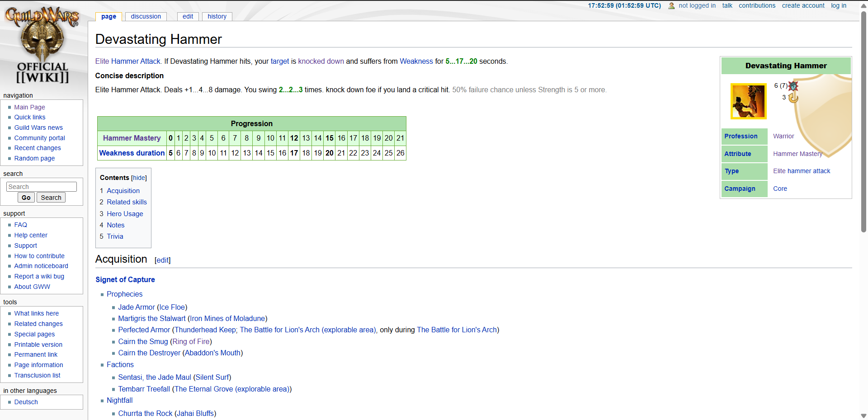Go to a Random page
Screen dimensions: 868x420
click(34, 158)
